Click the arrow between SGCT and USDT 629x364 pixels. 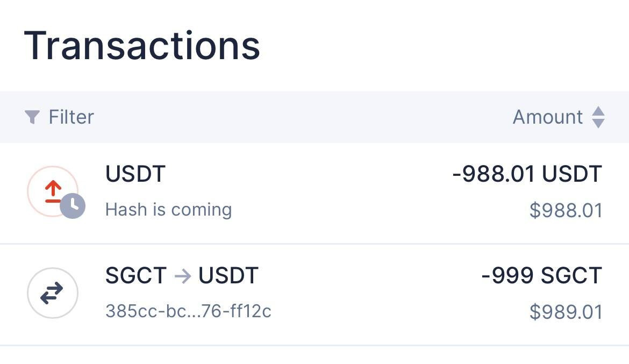183,276
